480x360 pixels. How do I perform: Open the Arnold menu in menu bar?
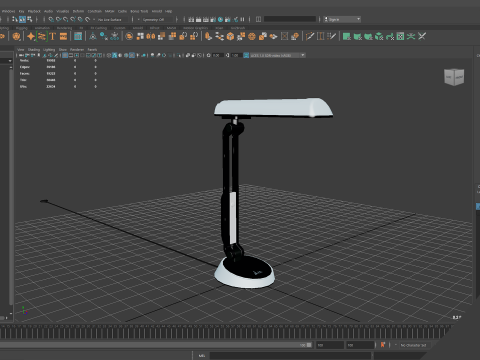(157, 11)
